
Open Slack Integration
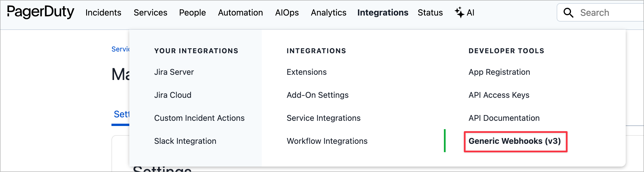point(185,141)
